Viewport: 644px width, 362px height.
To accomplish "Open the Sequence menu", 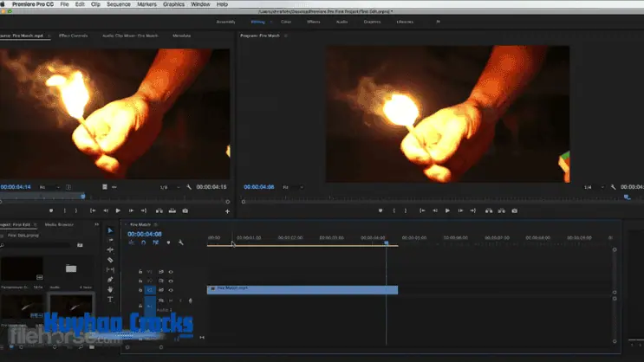I will [x=118, y=4].
